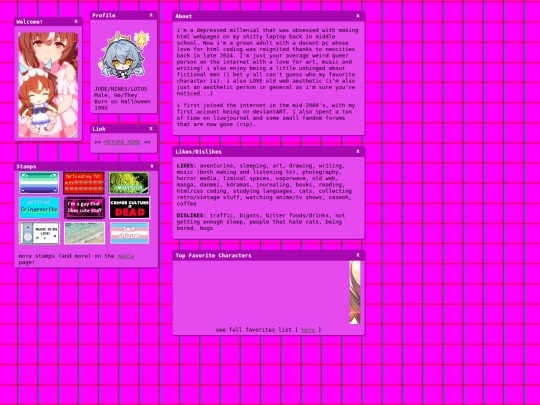The width and height of the screenshot is (540, 405).
Task: Click the 'Cringe Culture is DEAD' stamp
Action: coord(129,208)
